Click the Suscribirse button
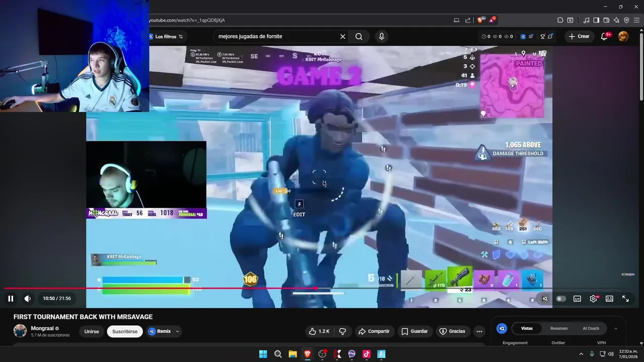Viewport: 644px width, 362px height. coord(125,331)
